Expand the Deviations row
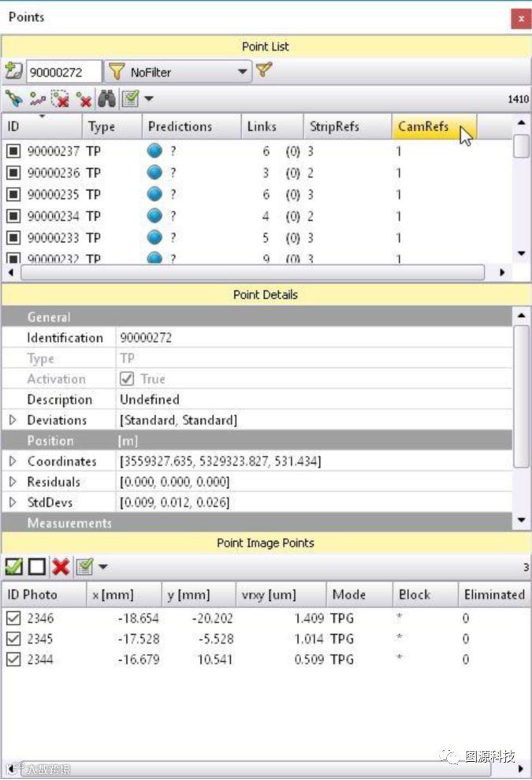This screenshot has width=532, height=780. pyautogui.click(x=13, y=420)
